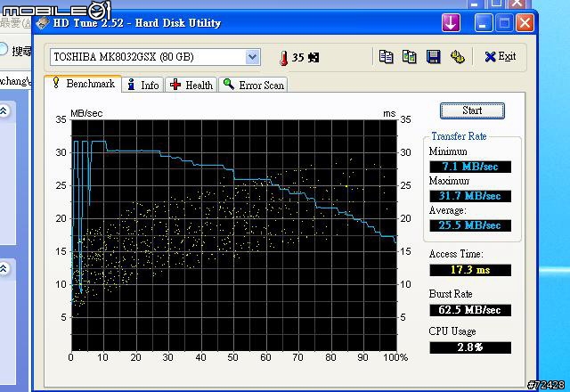Click the temperature reading 35
The width and height of the screenshot is (570, 392).
(298, 57)
